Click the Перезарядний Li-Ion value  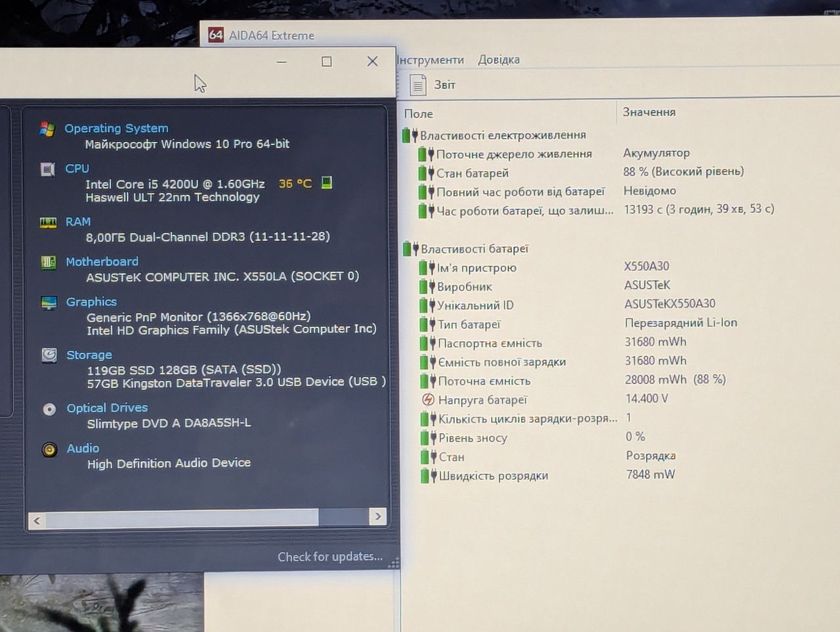681,323
